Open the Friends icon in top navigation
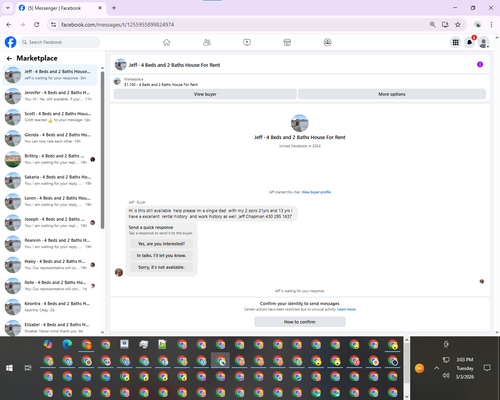The height and width of the screenshot is (400, 500). (207, 42)
